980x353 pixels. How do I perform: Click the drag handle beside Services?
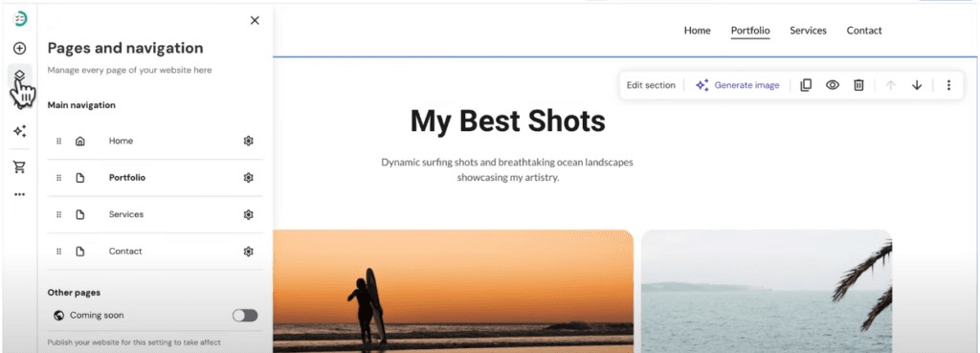59,215
